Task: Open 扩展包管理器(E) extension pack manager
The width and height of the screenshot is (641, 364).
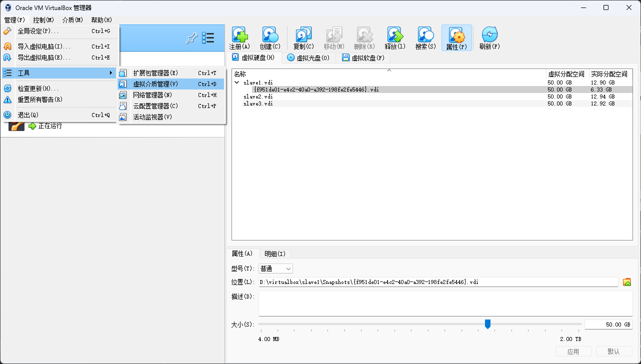Action: click(x=171, y=73)
